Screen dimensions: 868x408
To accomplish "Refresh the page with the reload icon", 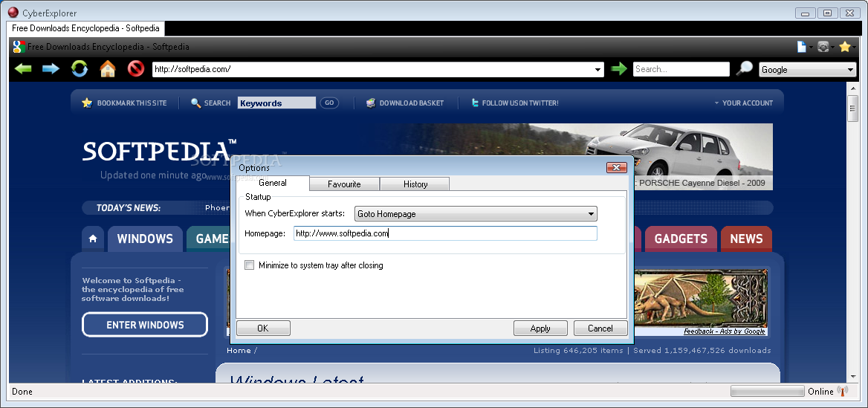I will point(80,68).
